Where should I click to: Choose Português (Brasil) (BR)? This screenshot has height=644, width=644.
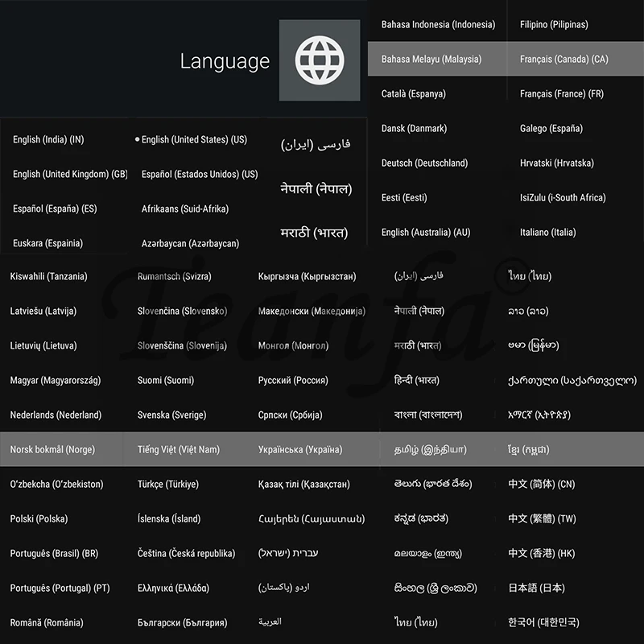tap(54, 554)
